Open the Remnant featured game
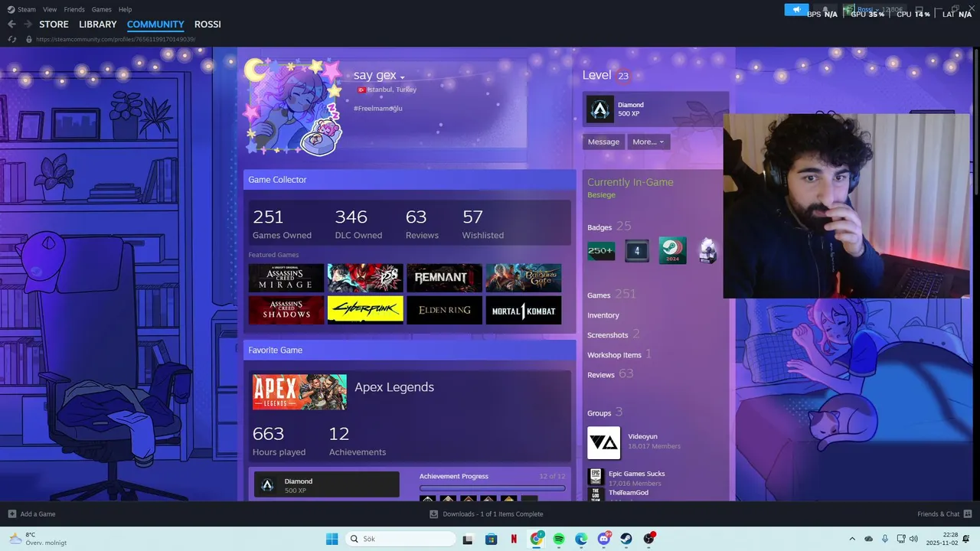Viewport: 980px width, 551px height. pyautogui.click(x=444, y=278)
